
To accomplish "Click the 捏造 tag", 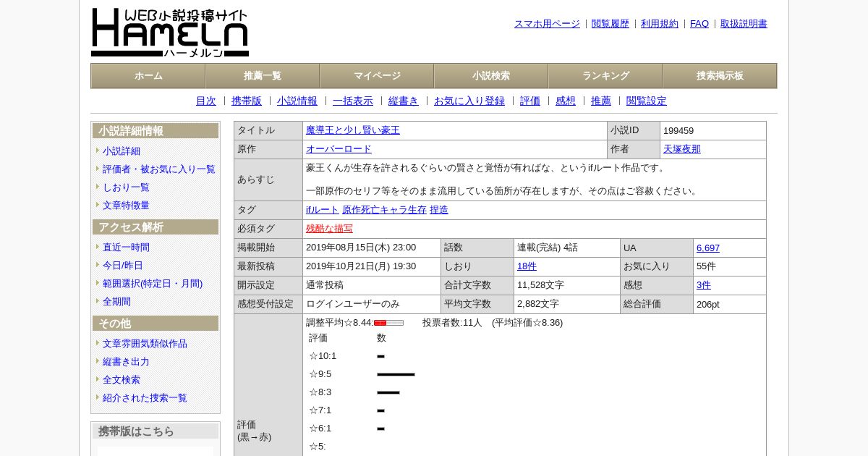I will click(x=439, y=210).
